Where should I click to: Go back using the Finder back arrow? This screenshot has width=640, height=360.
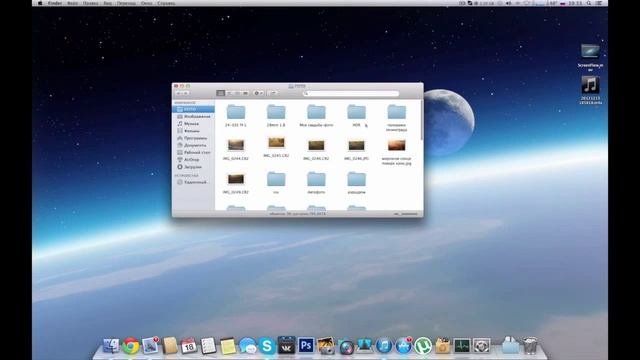(x=178, y=93)
